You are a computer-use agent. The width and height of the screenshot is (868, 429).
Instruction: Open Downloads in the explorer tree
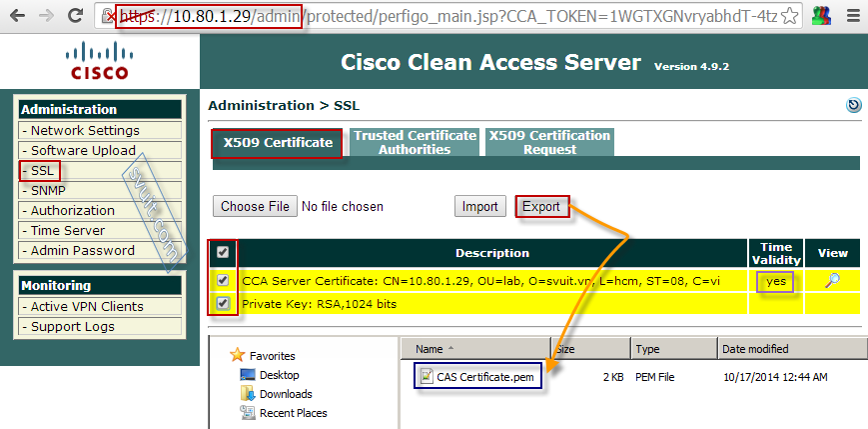click(x=286, y=394)
